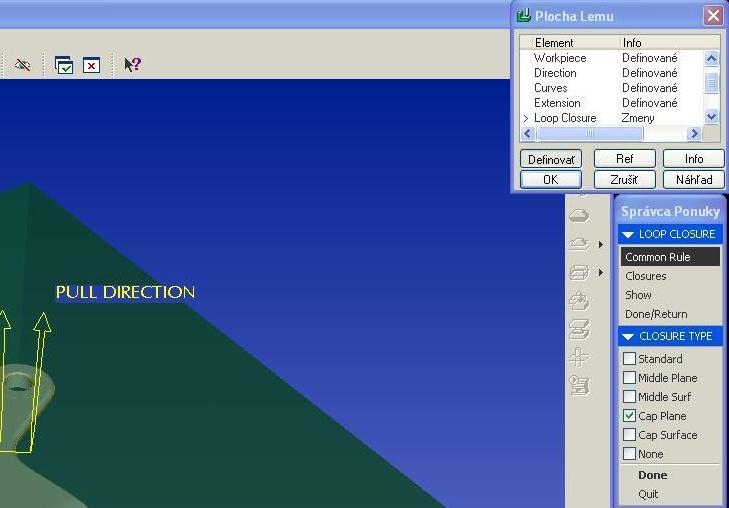Click the crossed-out eye hide icon
The height and width of the screenshot is (508, 729).
pos(22,65)
